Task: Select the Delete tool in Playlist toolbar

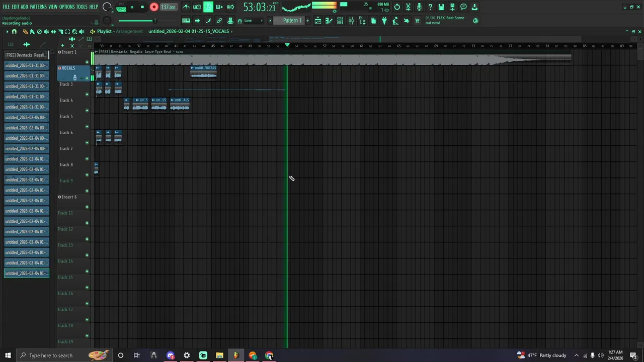Action: [x=39, y=32]
